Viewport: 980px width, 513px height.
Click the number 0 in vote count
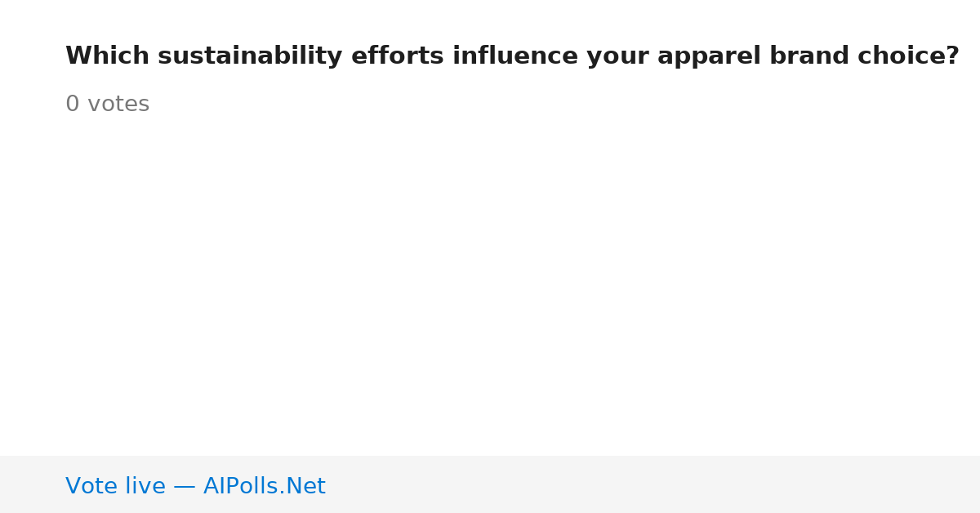[73, 105]
